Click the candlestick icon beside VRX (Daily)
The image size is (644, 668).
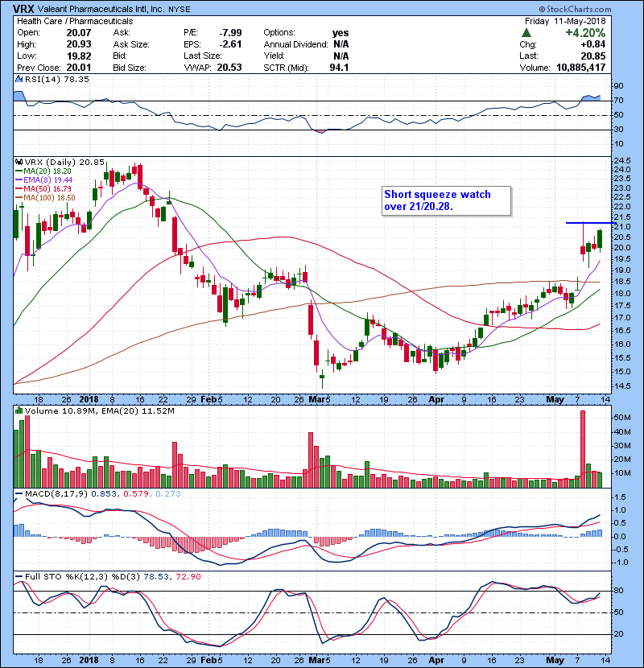[x=19, y=162]
